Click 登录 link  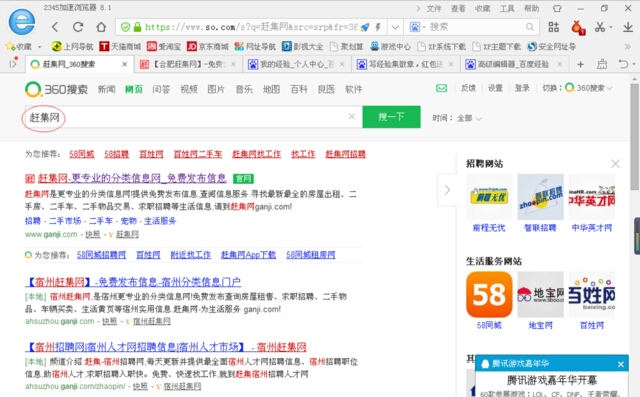coord(522,88)
